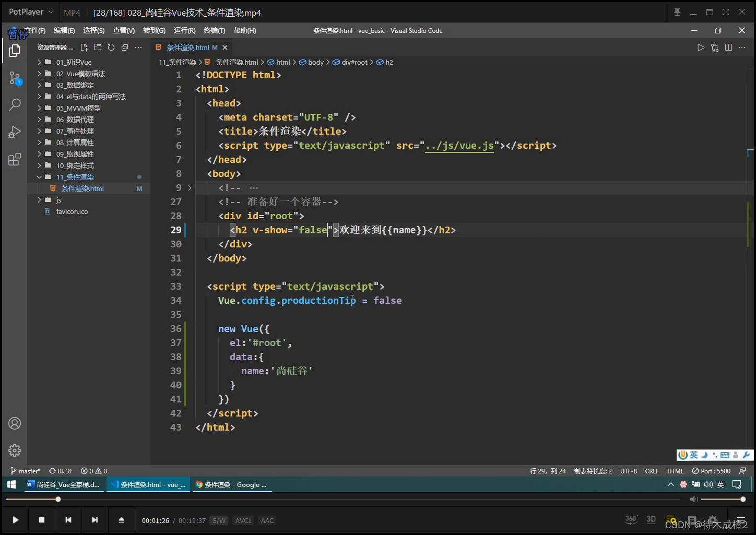756x535 pixels.
Task: Refresh the explorer file tree
Action: pyautogui.click(x=111, y=47)
